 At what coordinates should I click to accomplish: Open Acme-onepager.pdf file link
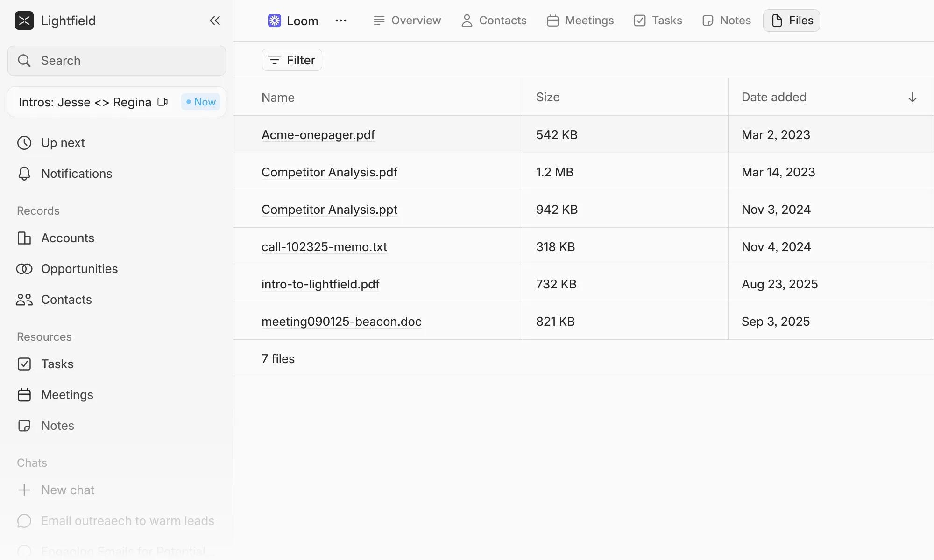(318, 135)
